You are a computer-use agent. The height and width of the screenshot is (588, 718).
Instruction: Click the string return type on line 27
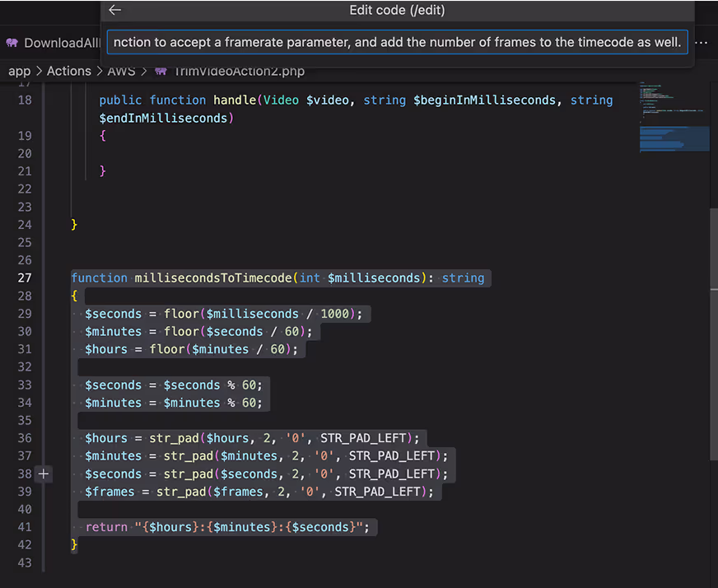(463, 278)
